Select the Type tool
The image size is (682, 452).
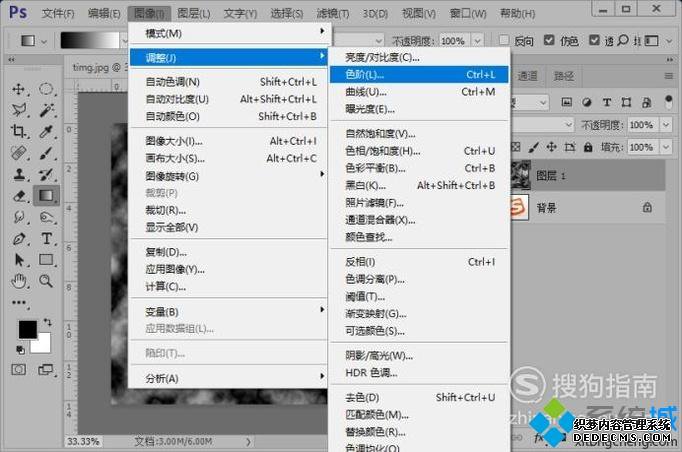point(46,238)
